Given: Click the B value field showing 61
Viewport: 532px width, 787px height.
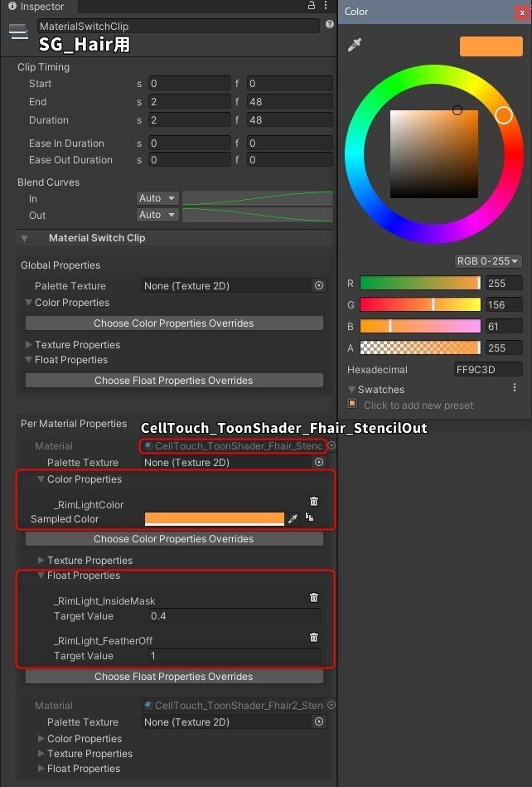Looking at the screenshot, I should click(x=504, y=326).
